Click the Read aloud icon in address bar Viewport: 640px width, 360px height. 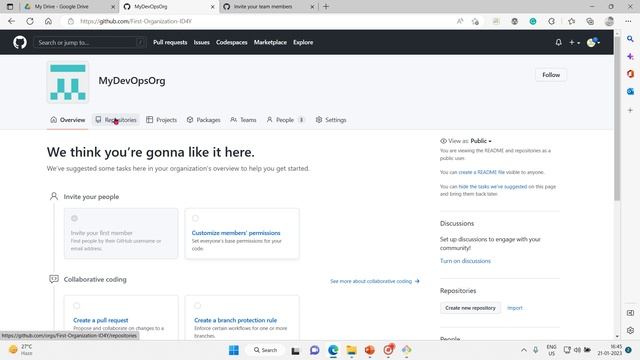(460, 21)
